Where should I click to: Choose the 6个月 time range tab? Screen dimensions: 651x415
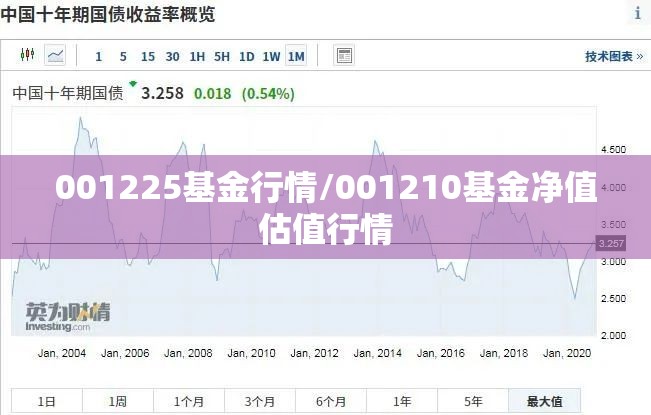(x=331, y=401)
